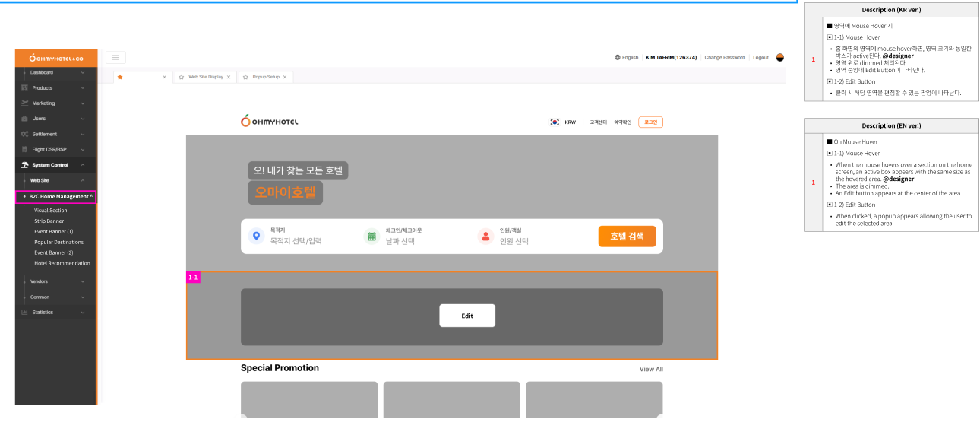Open Event Banner (1) submenu item
The height and width of the screenshot is (435, 980).
click(x=53, y=231)
